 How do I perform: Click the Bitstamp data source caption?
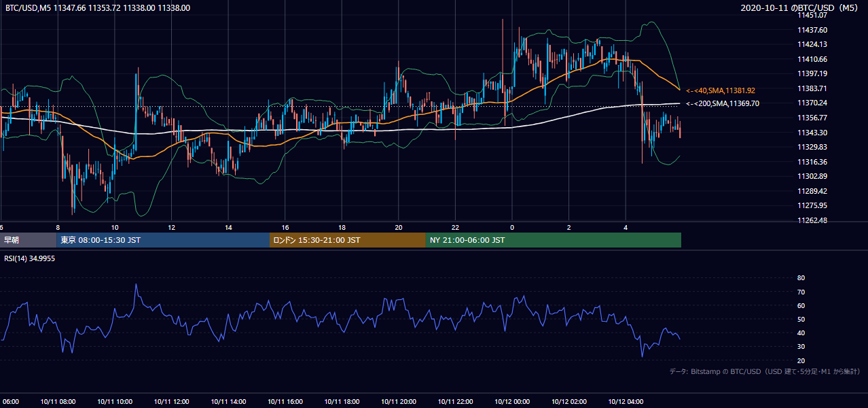coord(765,371)
